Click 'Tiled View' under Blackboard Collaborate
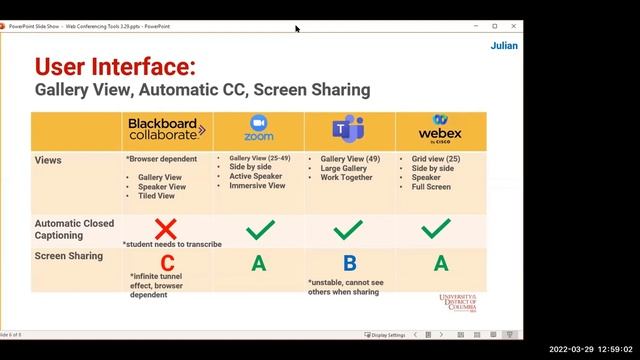640x360 pixels. click(x=156, y=196)
